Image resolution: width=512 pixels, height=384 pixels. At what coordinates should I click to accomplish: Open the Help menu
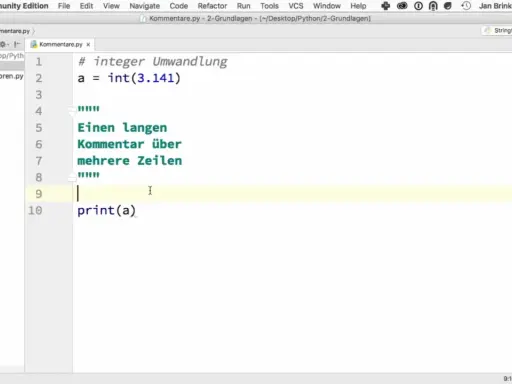tap(358, 6)
